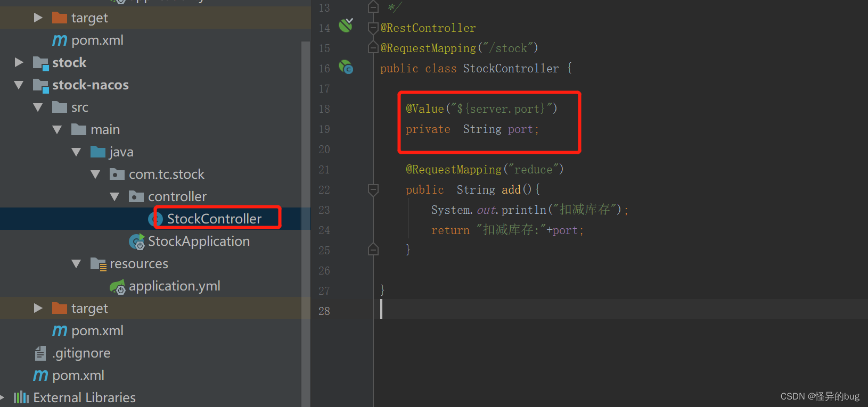
Task: Click "String port;" field declaration
Action: click(x=501, y=129)
